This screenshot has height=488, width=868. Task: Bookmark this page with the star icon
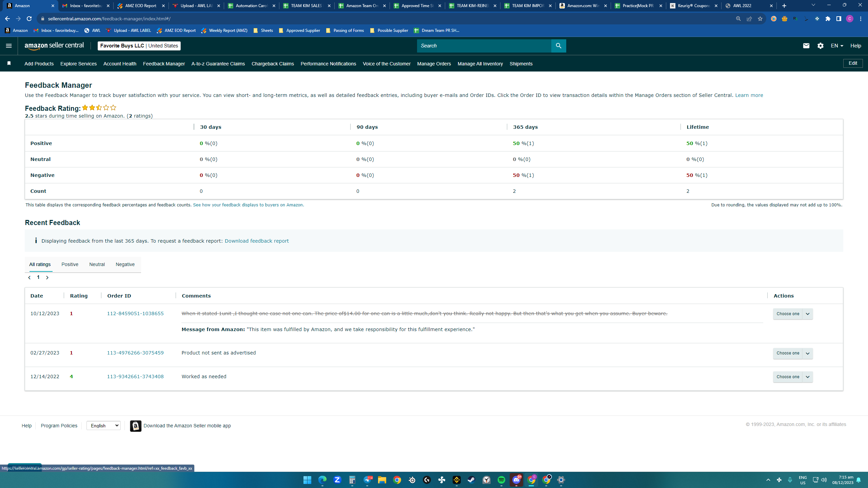pos(760,19)
